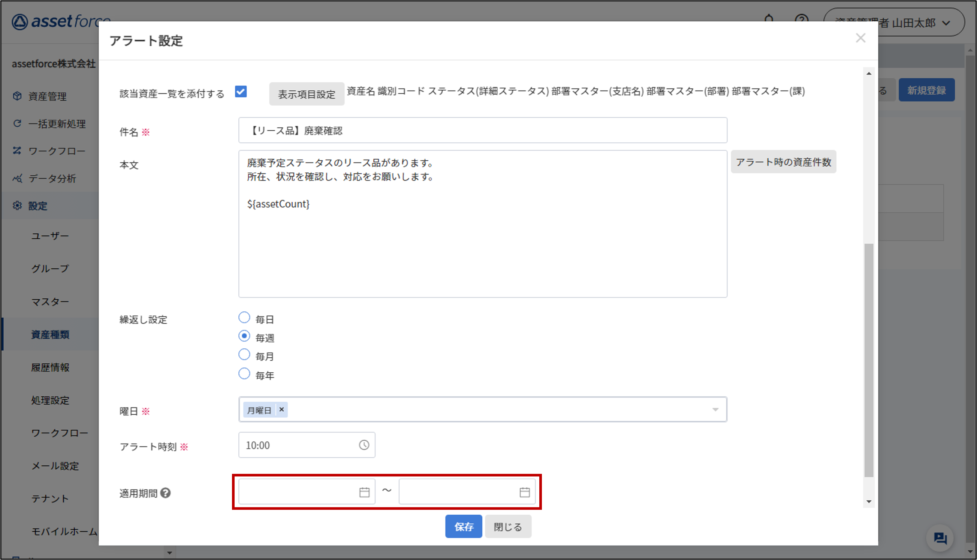
Task: Click the 件名 subject input field
Action: pyautogui.click(x=483, y=130)
